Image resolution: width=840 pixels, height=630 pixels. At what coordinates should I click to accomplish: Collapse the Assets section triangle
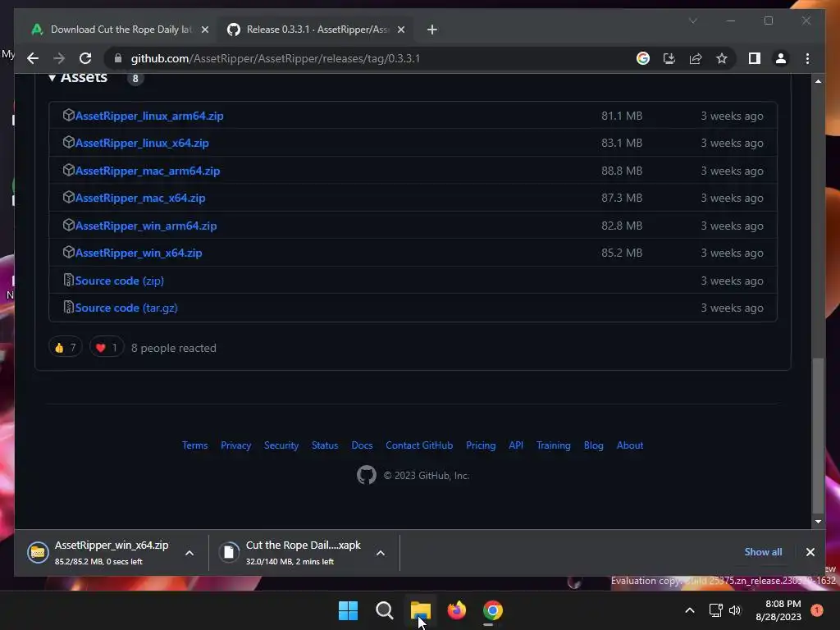[52, 78]
